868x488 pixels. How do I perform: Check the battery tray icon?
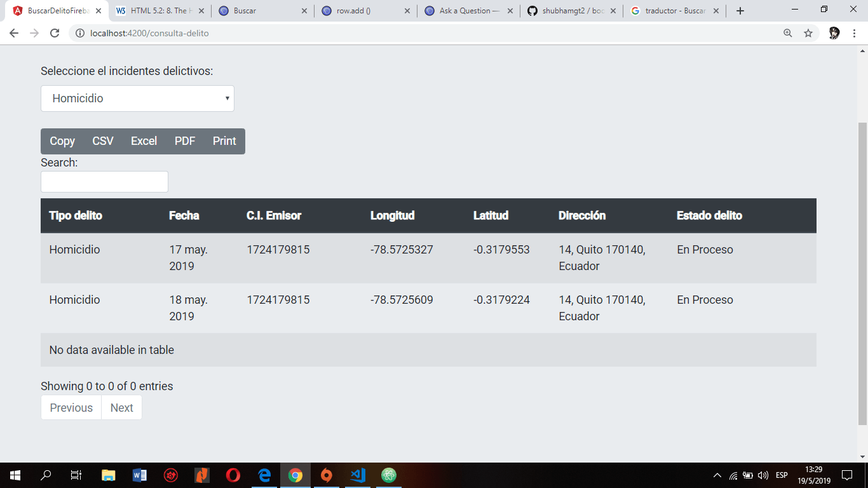[x=748, y=475]
